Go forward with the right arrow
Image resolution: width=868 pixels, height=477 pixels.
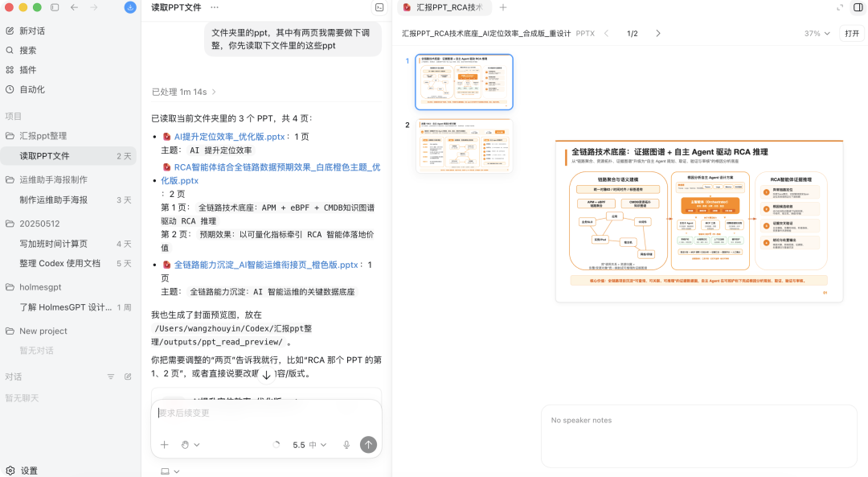(x=93, y=7)
